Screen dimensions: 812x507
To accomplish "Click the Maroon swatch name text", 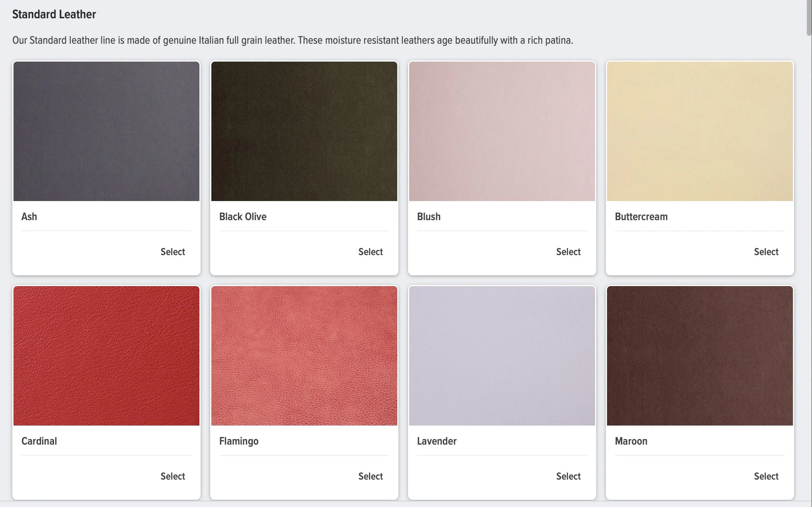I will tap(630, 441).
